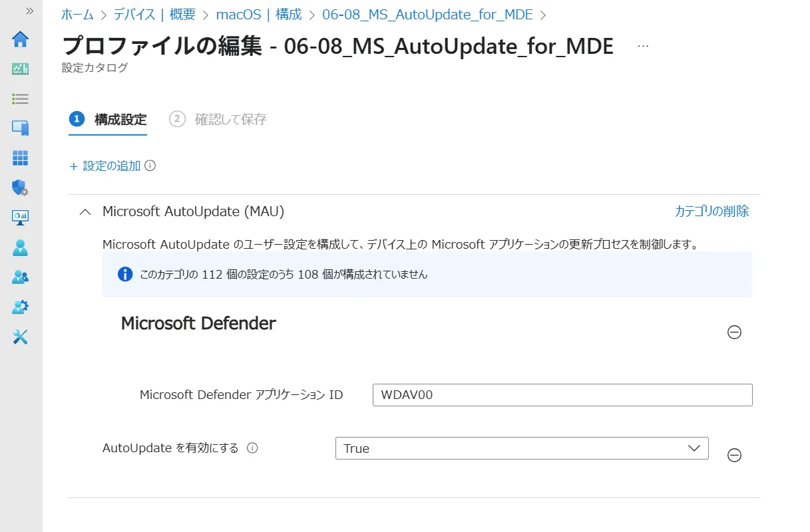Image resolution: width=810 pixels, height=532 pixels.
Task: Open the Endpoint security shield icon
Action: pos(21,188)
